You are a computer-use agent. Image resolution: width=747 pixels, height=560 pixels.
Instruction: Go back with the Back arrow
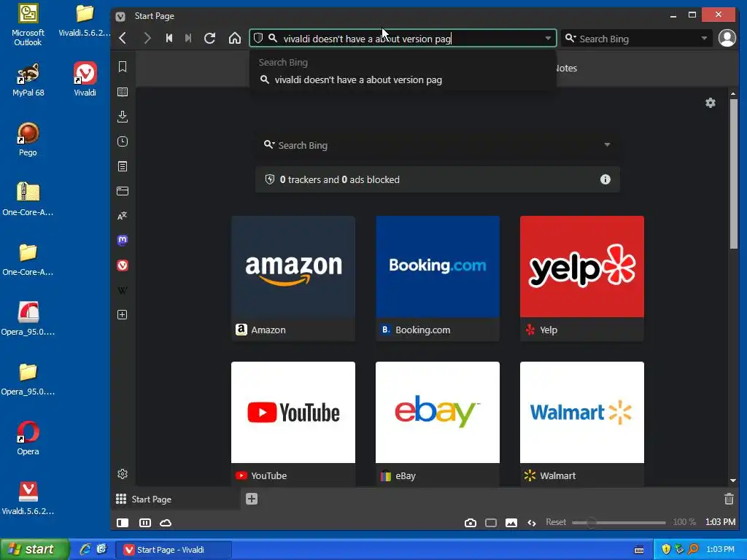click(123, 38)
